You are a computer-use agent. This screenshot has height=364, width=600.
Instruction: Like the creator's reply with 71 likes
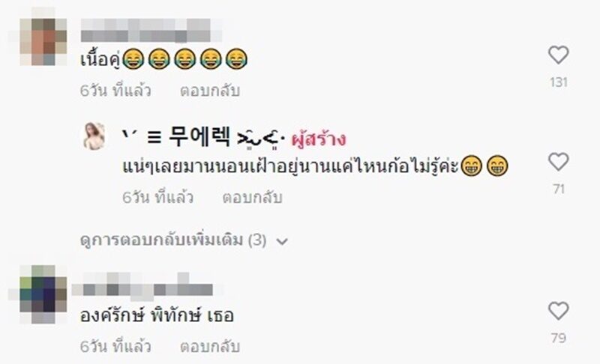click(x=558, y=162)
